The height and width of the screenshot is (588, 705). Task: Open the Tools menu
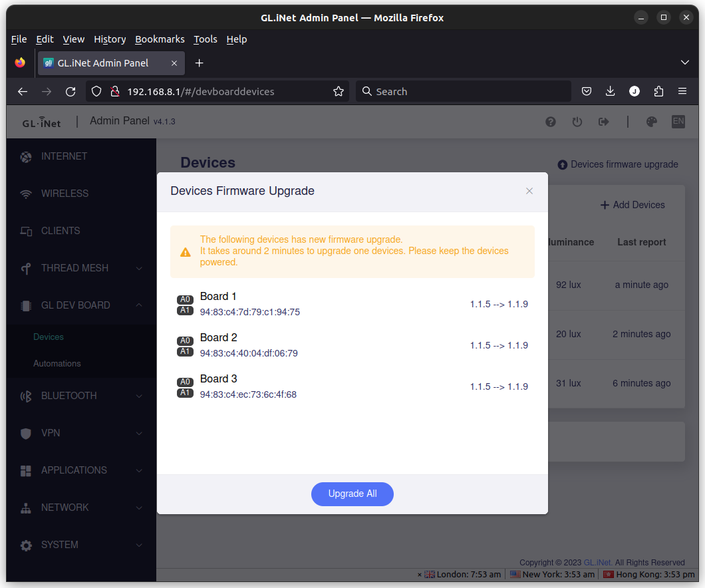click(x=206, y=39)
